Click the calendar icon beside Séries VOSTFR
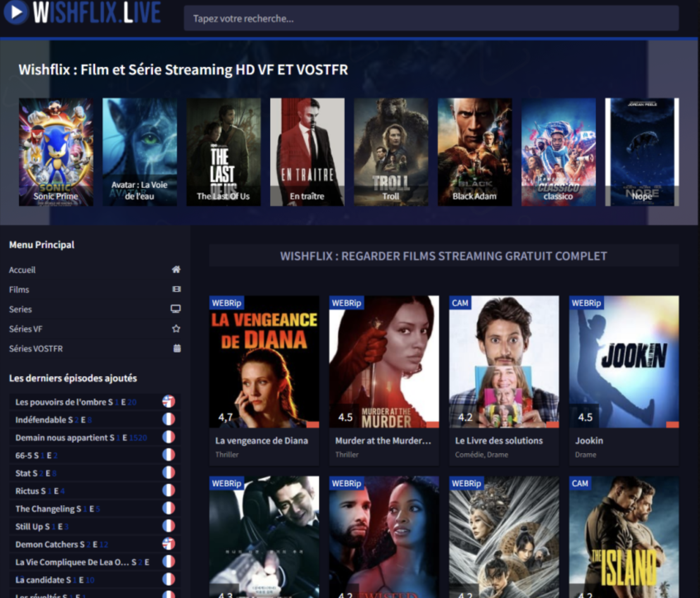The image size is (700, 598). click(177, 348)
